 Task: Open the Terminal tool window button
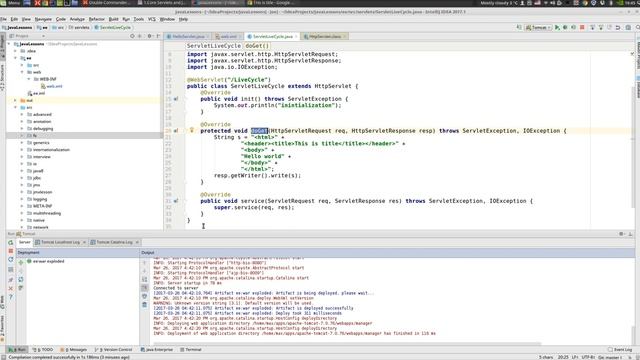[x=191, y=350]
